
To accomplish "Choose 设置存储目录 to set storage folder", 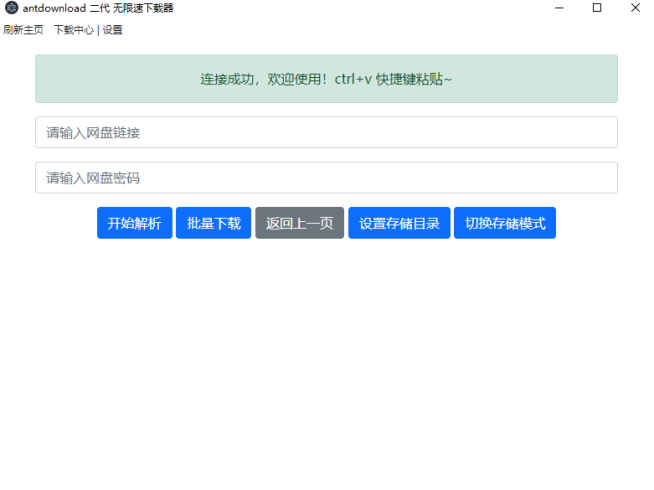I will point(399,223).
